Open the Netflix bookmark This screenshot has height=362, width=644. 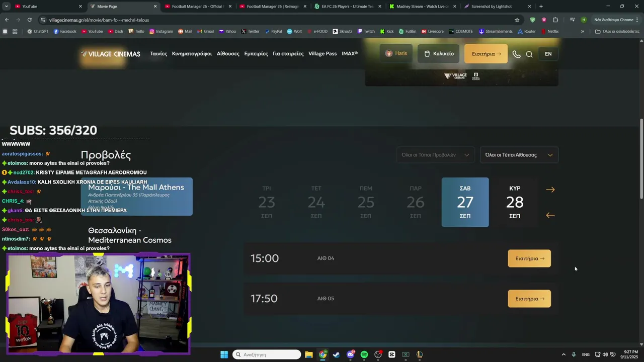pyautogui.click(x=550, y=31)
